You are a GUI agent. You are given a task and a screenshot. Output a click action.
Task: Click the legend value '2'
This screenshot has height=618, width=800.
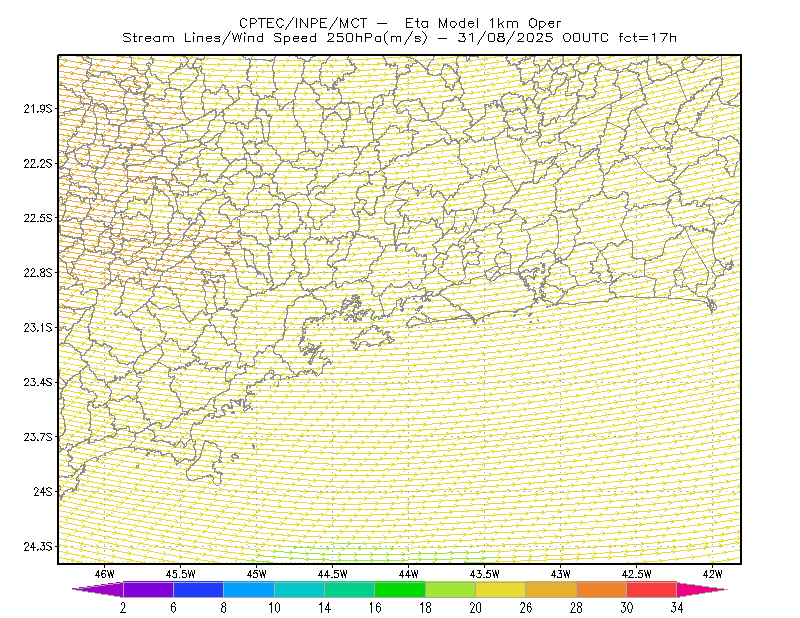point(123,608)
